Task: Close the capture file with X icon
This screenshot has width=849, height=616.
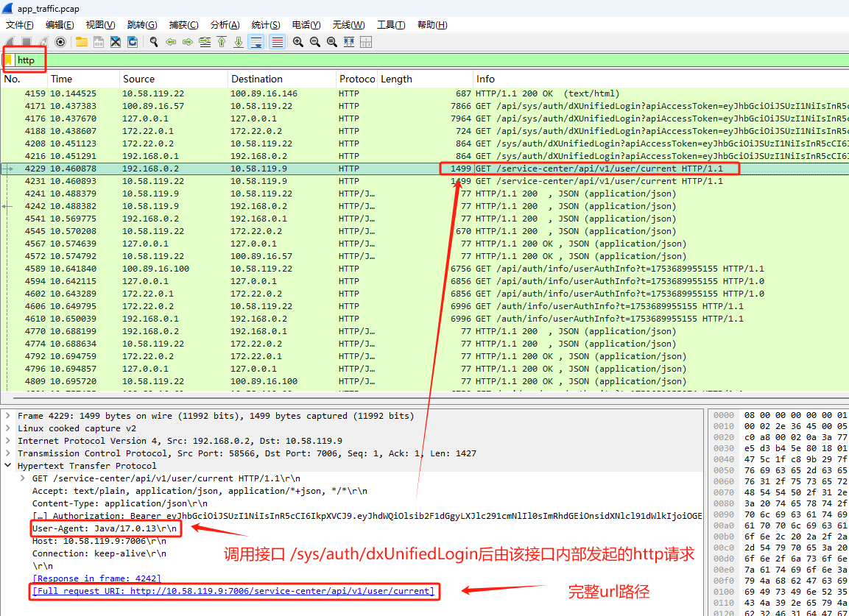Action: click(116, 42)
